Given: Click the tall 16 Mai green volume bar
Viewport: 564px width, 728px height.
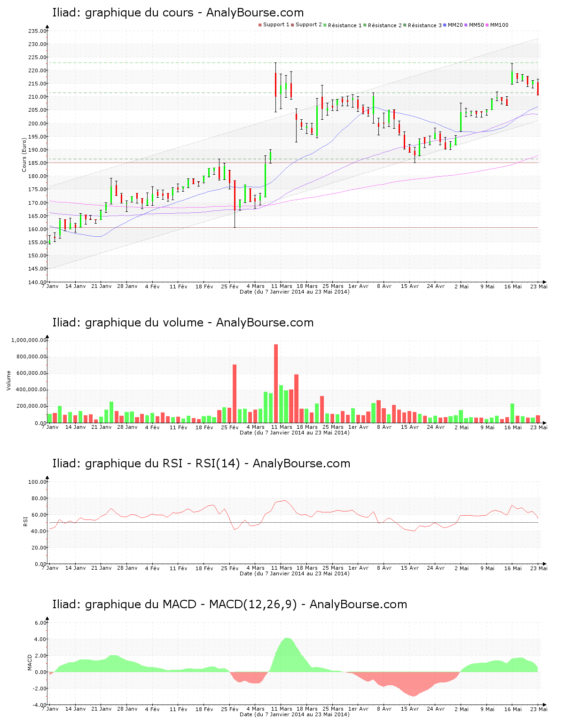Looking at the screenshot, I should (x=512, y=413).
